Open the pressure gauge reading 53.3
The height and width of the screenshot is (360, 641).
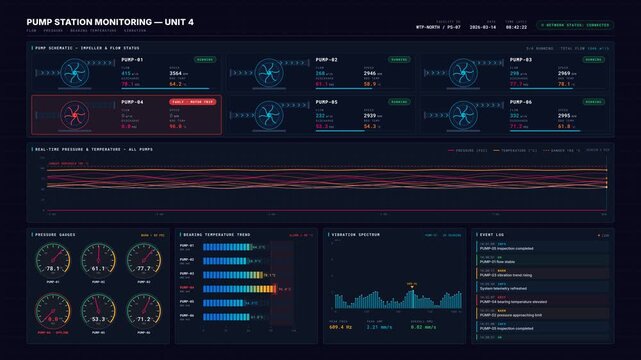[x=98, y=311]
